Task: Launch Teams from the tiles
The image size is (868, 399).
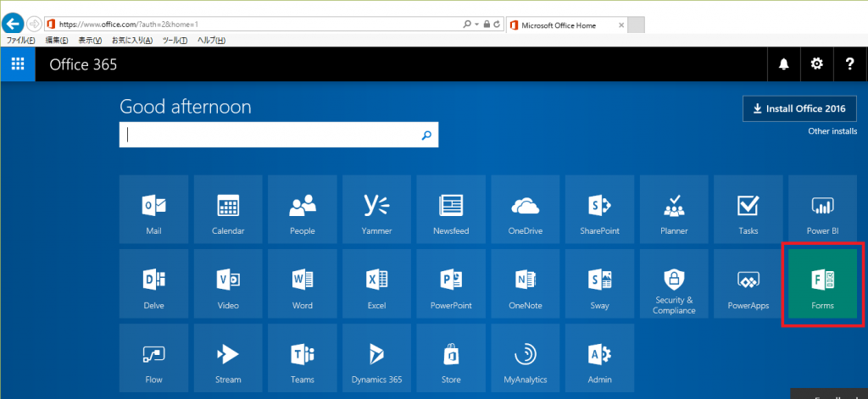Action: (303, 358)
